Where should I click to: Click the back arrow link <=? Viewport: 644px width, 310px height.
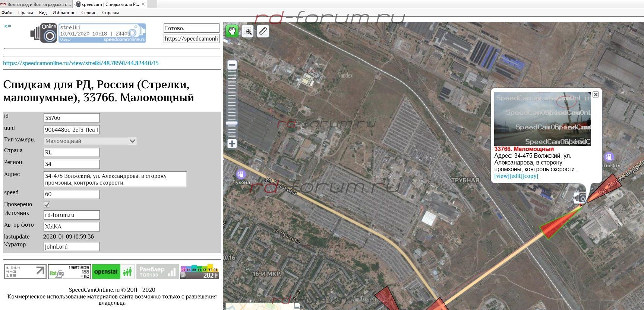coord(7,26)
